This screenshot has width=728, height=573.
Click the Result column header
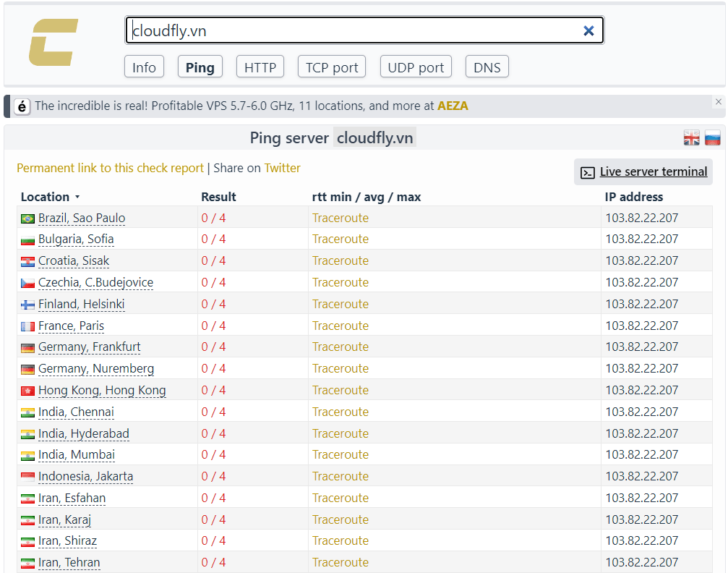point(218,197)
